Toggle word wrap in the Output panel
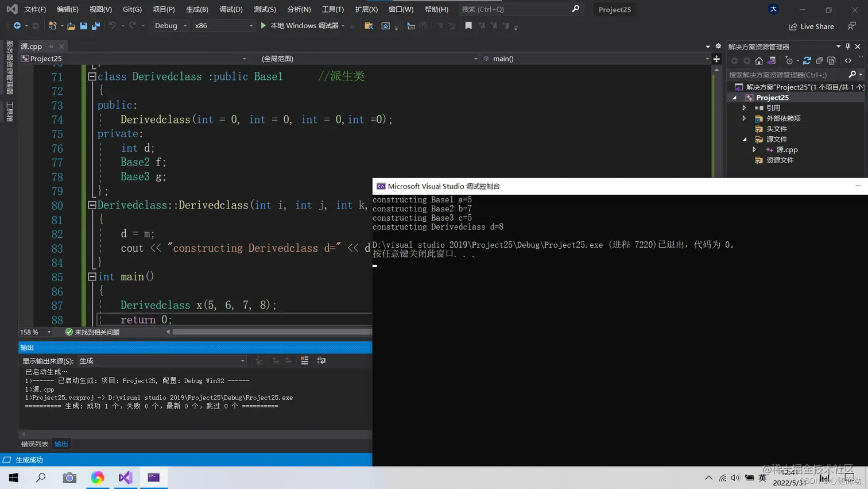Viewport: 868px width, 489px height. click(x=321, y=361)
